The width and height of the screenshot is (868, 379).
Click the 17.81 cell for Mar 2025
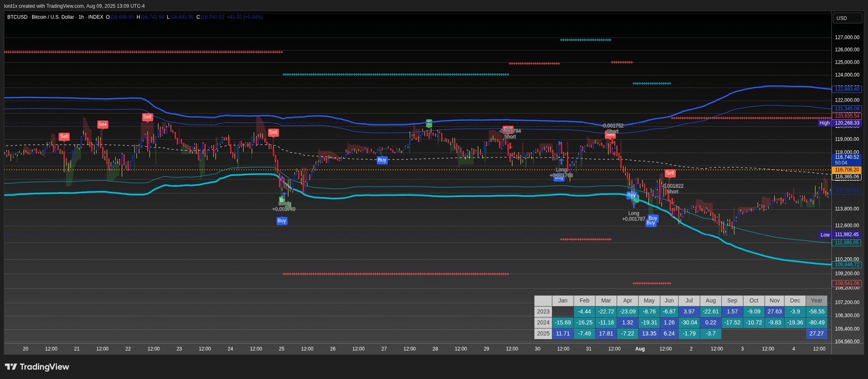[x=606, y=334]
